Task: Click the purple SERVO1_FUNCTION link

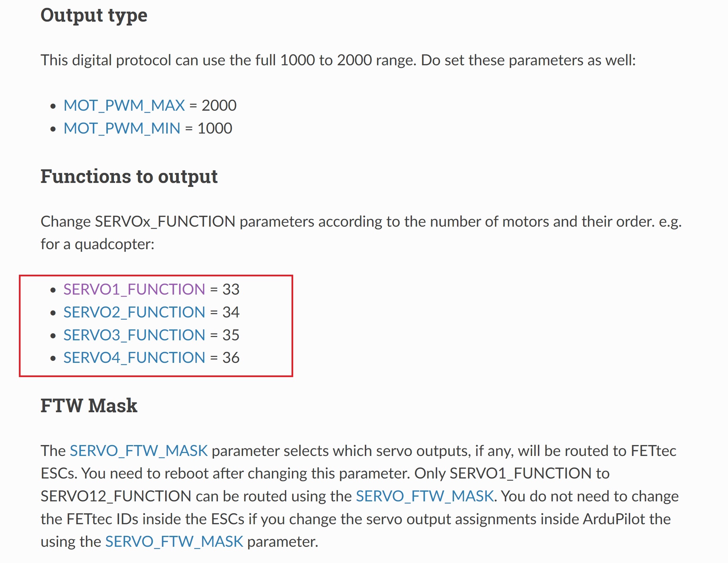Action: 134,289
